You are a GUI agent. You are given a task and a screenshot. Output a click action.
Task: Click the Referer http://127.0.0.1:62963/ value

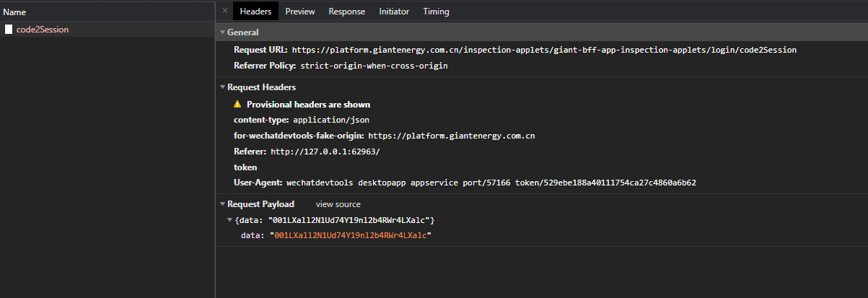[x=325, y=152]
